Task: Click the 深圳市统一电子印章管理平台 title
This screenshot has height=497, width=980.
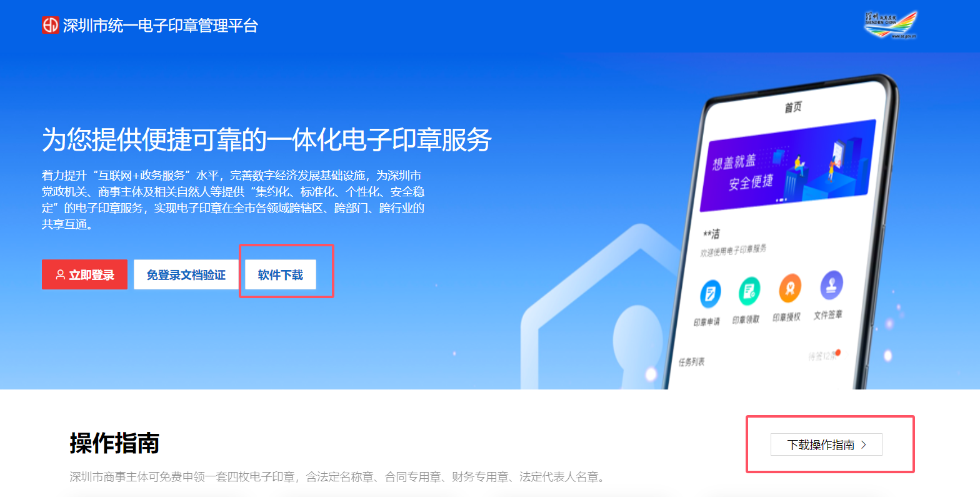Action: (161, 26)
